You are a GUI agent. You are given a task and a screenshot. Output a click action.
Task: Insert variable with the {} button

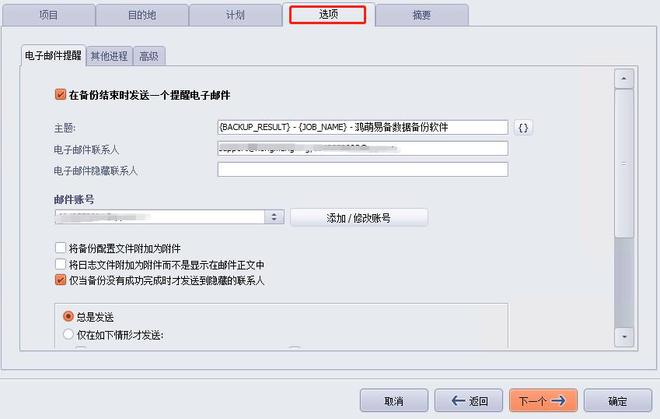click(523, 128)
